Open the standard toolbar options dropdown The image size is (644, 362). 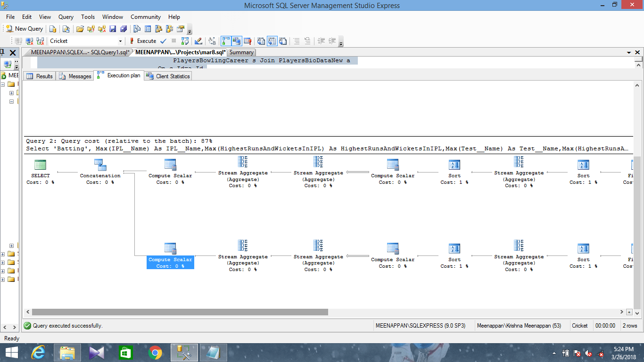(190, 29)
